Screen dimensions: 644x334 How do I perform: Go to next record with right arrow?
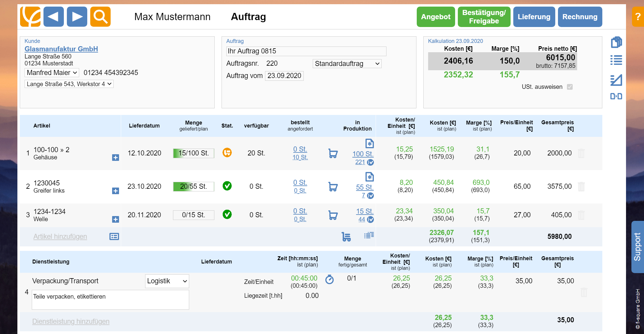(x=77, y=17)
